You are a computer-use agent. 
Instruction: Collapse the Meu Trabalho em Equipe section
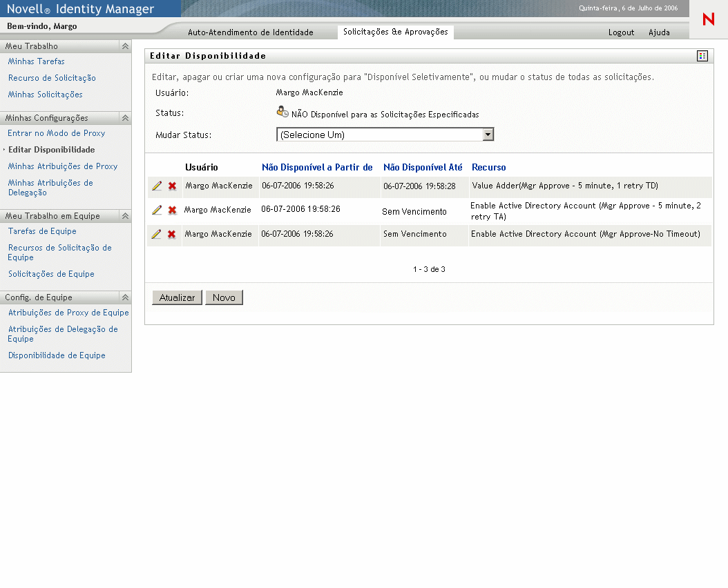click(x=125, y=216)
